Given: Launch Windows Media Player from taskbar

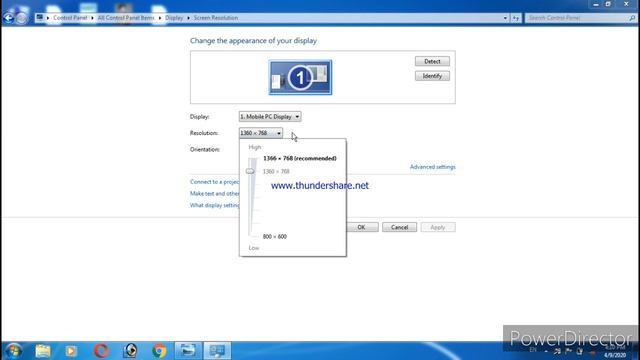Looking at the screenshot, I should coord(71,351).
